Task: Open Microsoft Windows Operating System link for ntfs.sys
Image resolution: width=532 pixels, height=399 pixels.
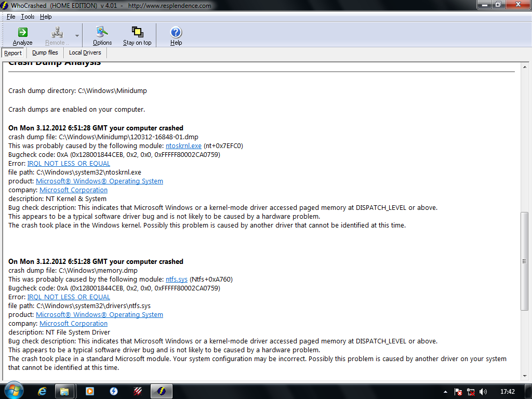Action: pos(99,314)
